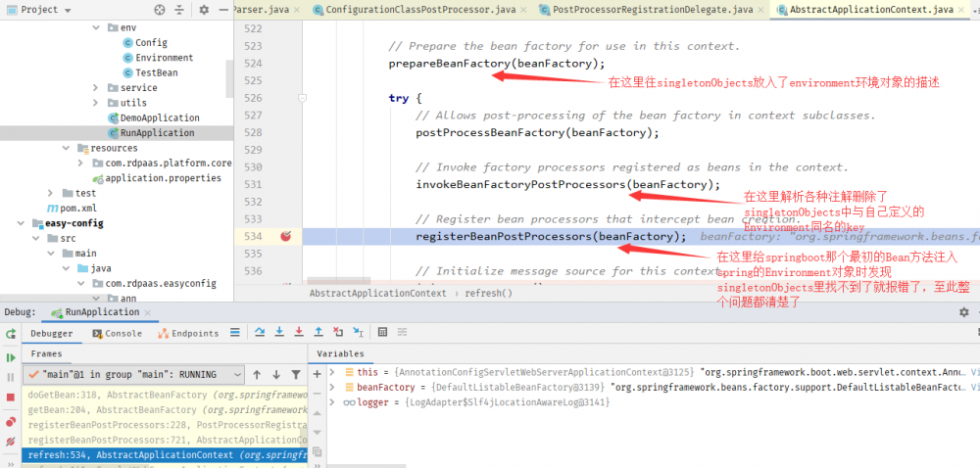The image size is (980, 468).
Task: Expand the logger variable node
Action: click(x=332, y=402)
